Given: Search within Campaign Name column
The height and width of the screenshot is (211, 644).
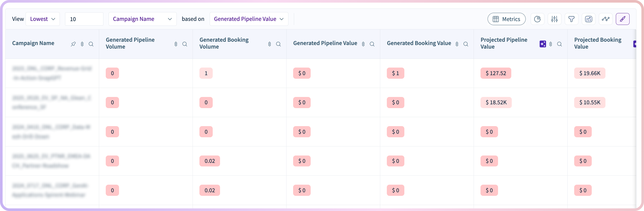Looking at the screenshot, I should click(x=91, y=44).
